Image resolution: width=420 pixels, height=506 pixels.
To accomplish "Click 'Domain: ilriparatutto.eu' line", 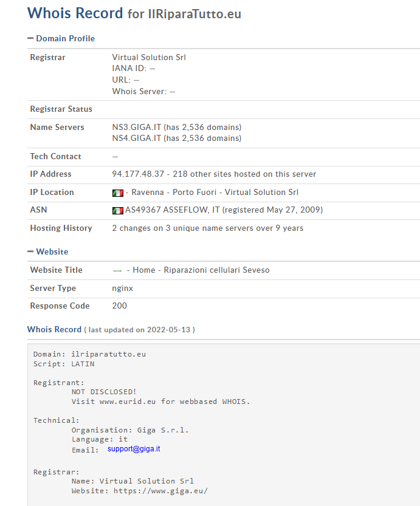I will 89,354.
